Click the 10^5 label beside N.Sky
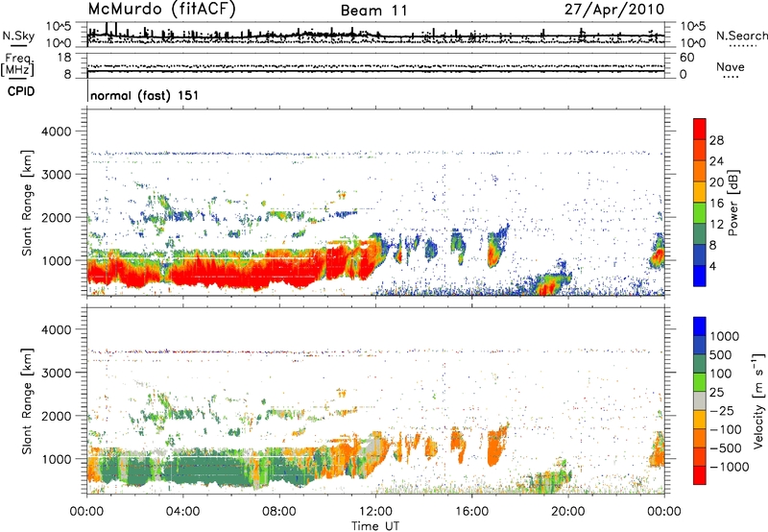The width and height of the screenshot is (768, 532). (x=59, y=27)
